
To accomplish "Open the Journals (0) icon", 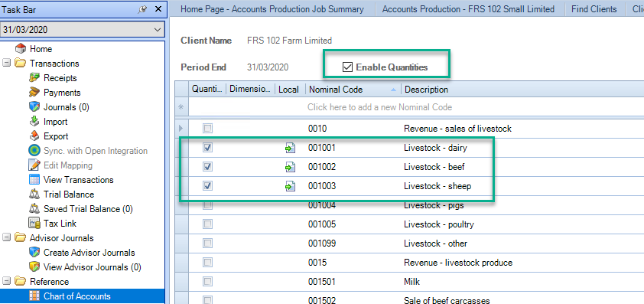I will [x=34, y=107].
